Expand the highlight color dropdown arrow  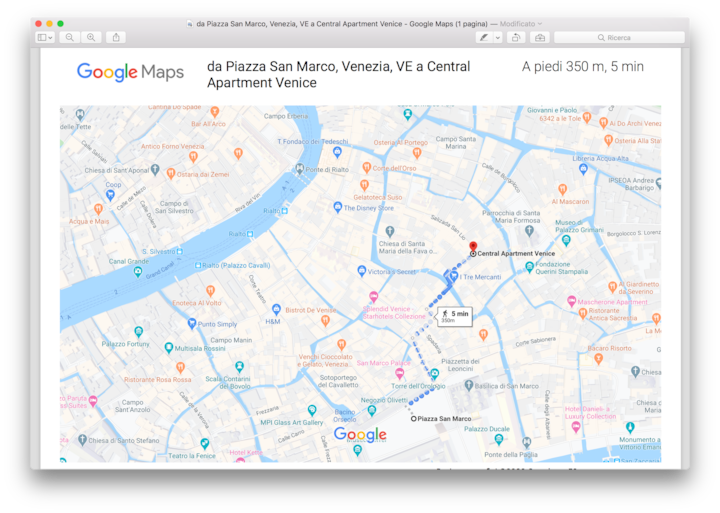(x=498, y=37)
